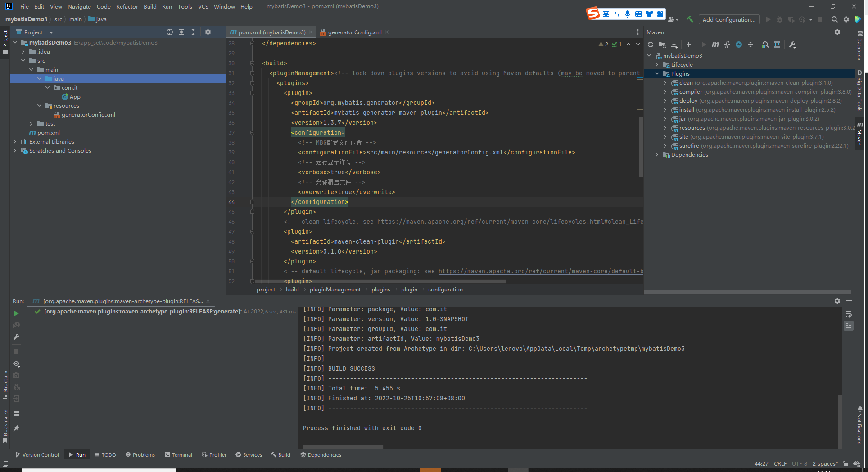Image resolution: width=868 pixels, height=472 pixels.
Task: Reload all Maven projects
Action: pos(650,45)
